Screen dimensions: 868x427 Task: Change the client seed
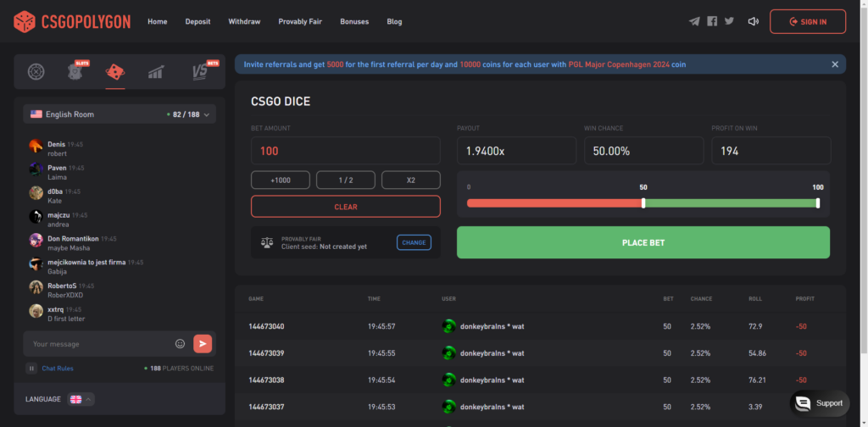pyautogui.click(x=414, y=242)
